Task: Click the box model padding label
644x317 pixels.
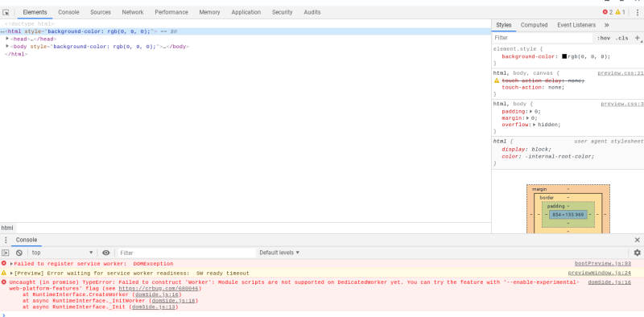Action: click(555, 206)
